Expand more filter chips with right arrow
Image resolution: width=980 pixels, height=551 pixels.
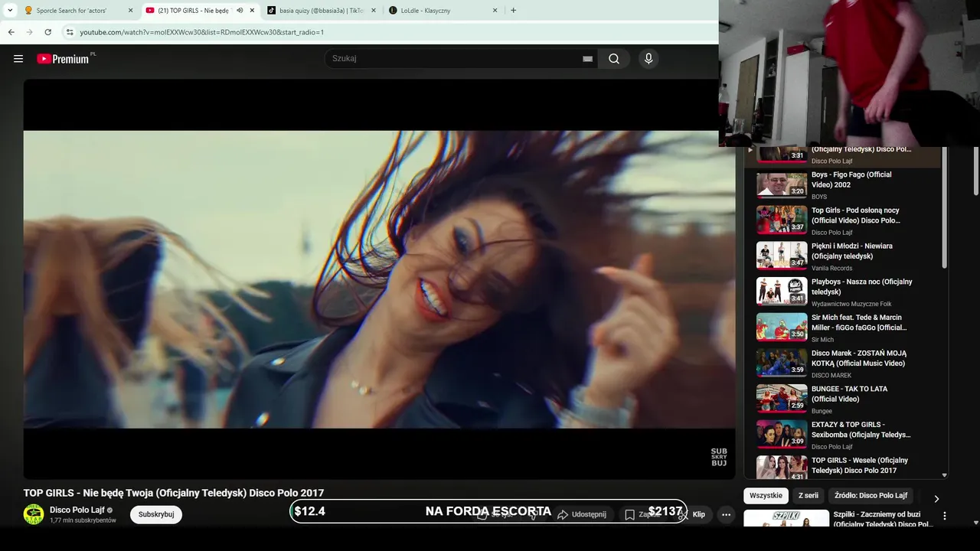pos(936,498)
